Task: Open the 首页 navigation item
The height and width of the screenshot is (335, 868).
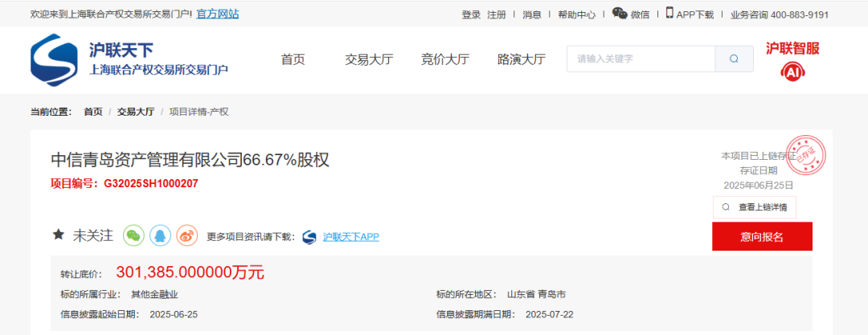Action: (x=293, y=59)
